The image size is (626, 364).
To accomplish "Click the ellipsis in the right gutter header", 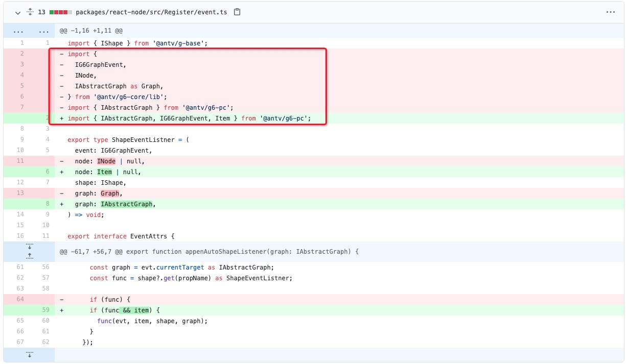I will coord(44,31).
